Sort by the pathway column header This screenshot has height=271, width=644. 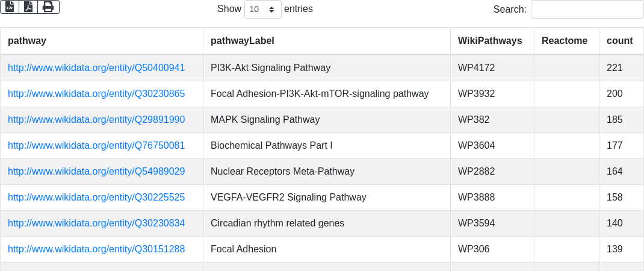click(102, 41)
